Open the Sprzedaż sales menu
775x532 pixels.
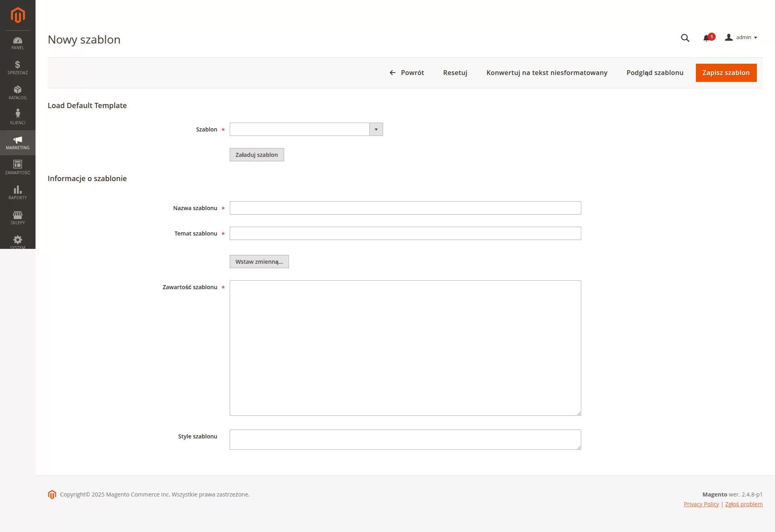click(x=17, y=68)
